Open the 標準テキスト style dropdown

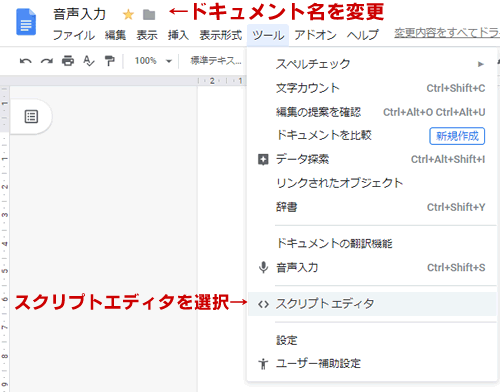[x=216, y=61]
